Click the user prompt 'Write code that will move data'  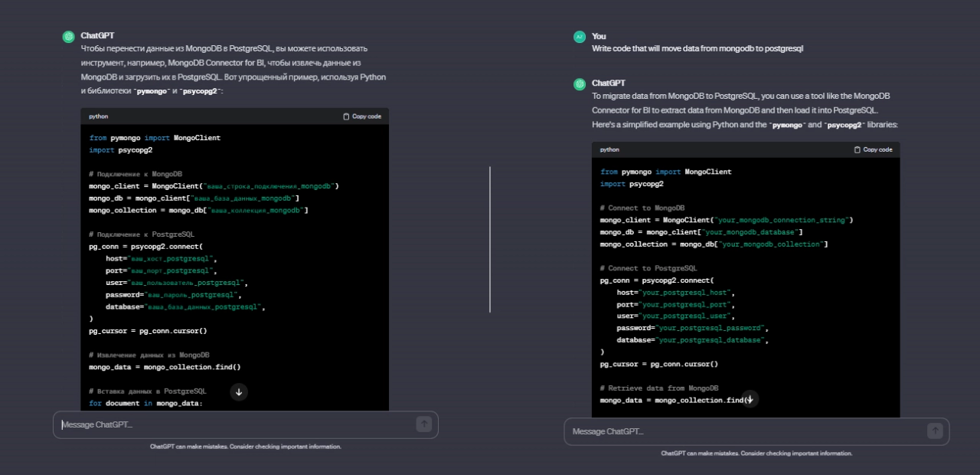tap(697, 48)
